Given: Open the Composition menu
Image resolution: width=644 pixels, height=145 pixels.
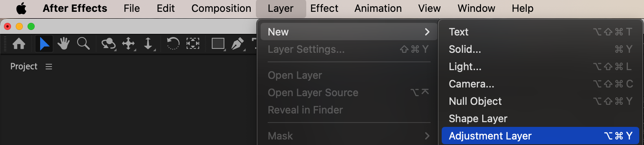Looking at the screenshot, I should (221, 8).
